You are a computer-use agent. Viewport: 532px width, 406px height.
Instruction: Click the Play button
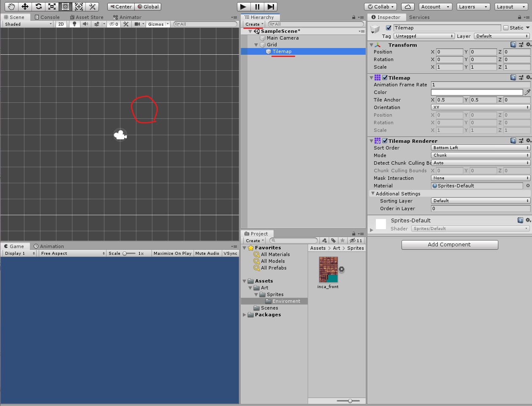243,6
